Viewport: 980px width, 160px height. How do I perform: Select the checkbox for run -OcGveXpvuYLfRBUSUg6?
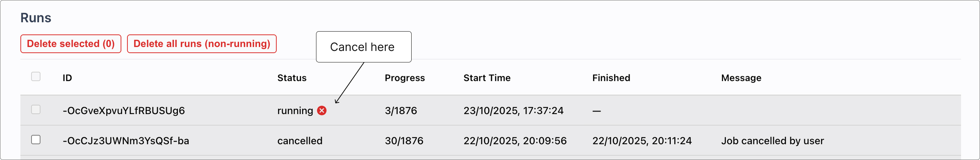click(36, 110)
